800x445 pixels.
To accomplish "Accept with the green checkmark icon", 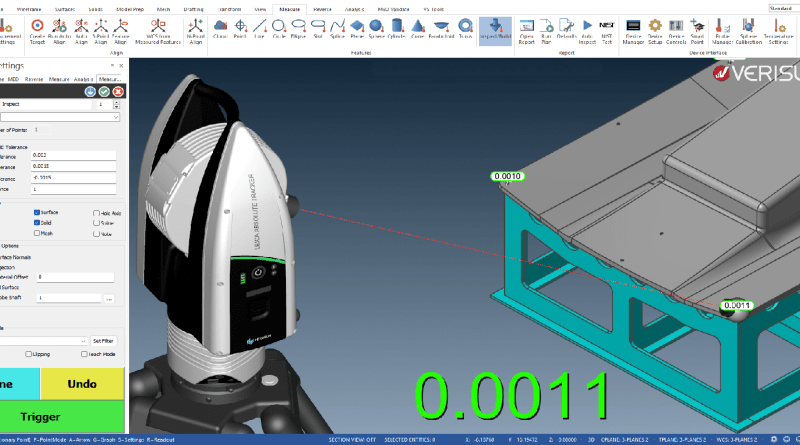I will tap(104, 91).
